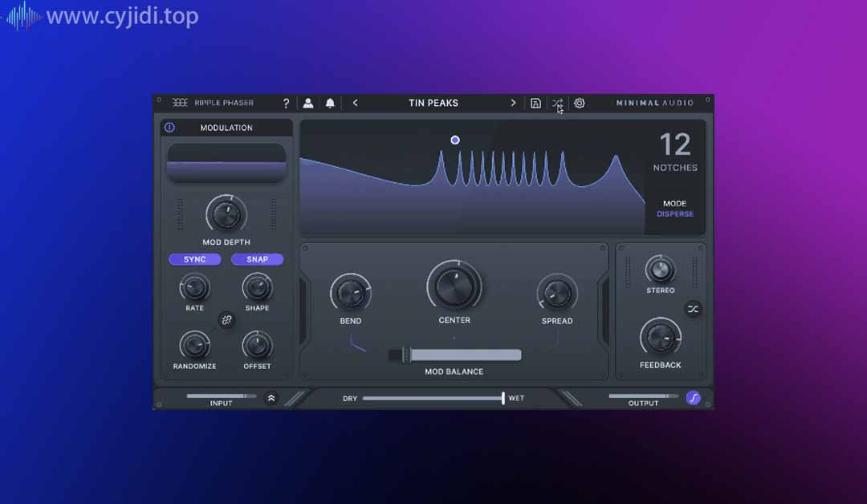Click the Mod Balance slider

pyautogui.click(x=454, y=355)
